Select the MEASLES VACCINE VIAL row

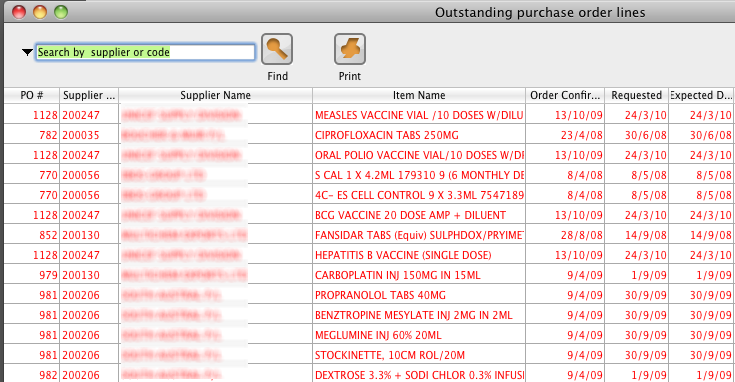point(369,115)
